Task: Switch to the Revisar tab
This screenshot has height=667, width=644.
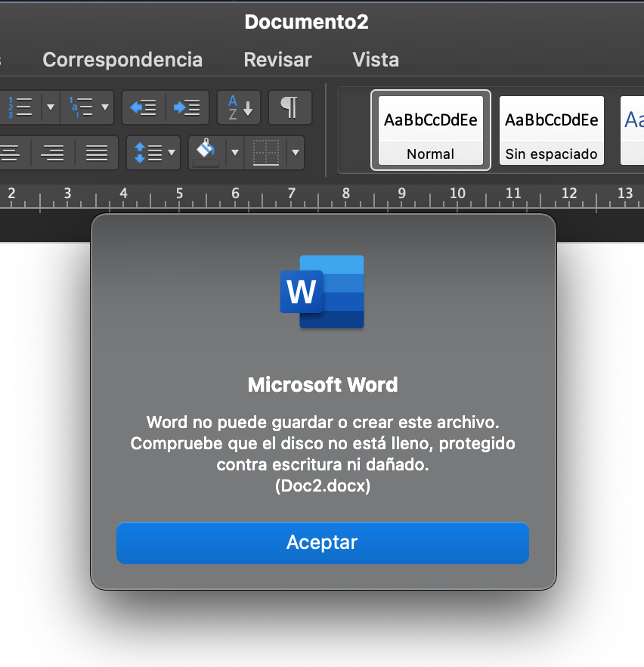Action: (277, 60)
